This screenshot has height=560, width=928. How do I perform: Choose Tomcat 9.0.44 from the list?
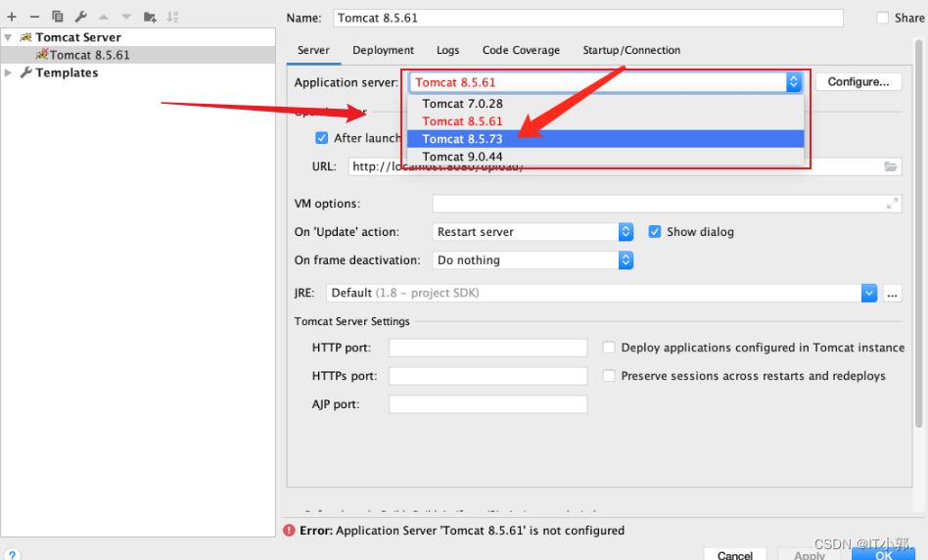pyautogui.click(x=605, y=157)
